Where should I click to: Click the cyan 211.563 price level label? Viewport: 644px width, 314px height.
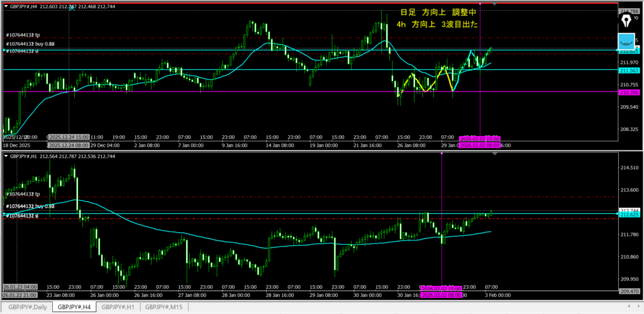pos(629,70)
